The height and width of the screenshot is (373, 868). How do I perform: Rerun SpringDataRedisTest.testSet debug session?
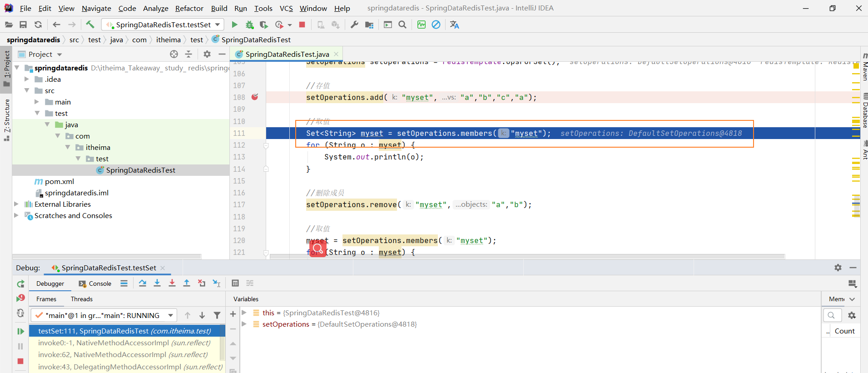[x=20, y=283]
